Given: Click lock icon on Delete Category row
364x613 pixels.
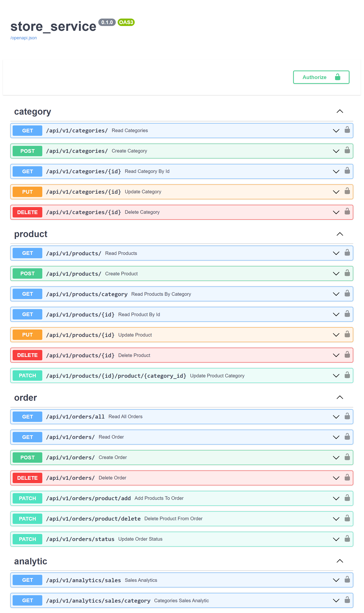Looking at the screenshot, I should click(x=347, y=212).
